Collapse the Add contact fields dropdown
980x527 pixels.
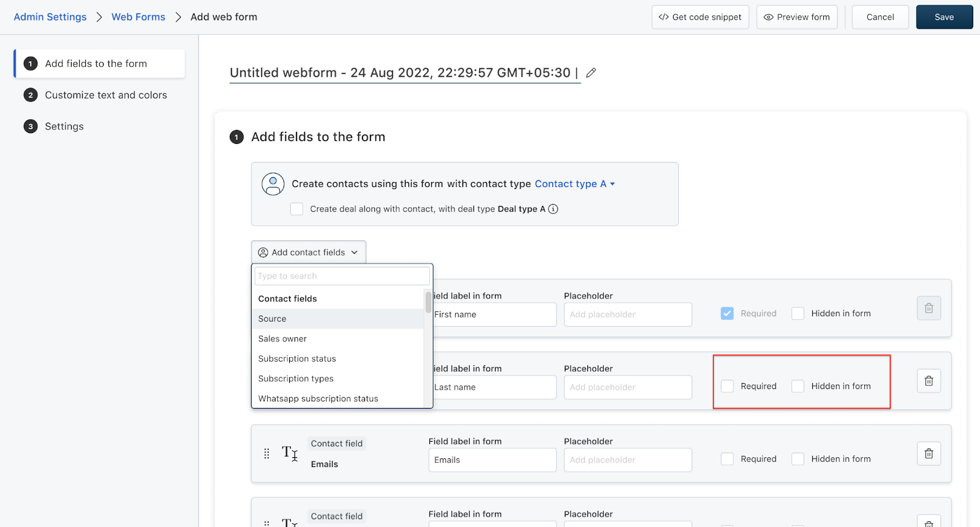click(x=309, y=252)
